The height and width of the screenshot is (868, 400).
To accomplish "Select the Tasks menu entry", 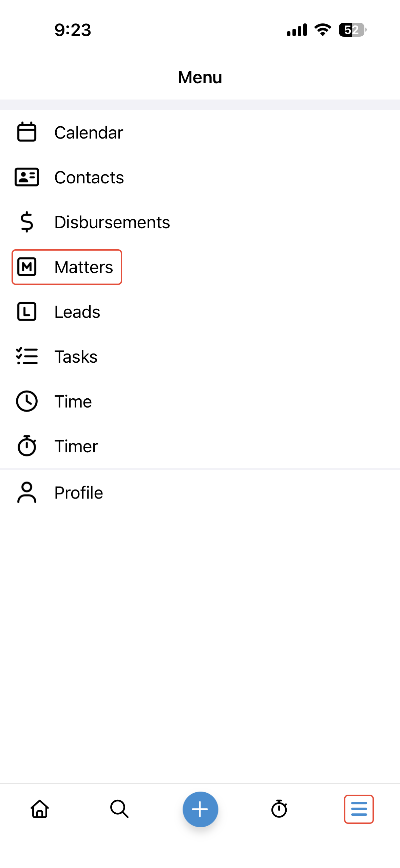I will 76,357.
